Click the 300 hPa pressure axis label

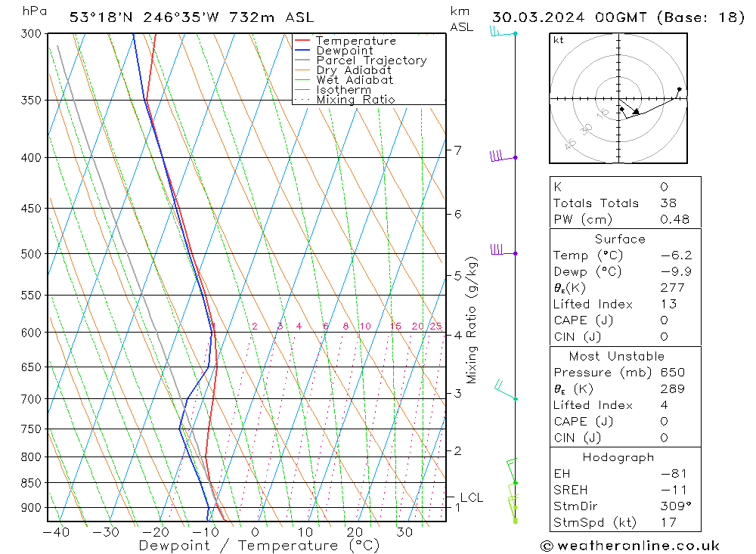click(31, 34)
